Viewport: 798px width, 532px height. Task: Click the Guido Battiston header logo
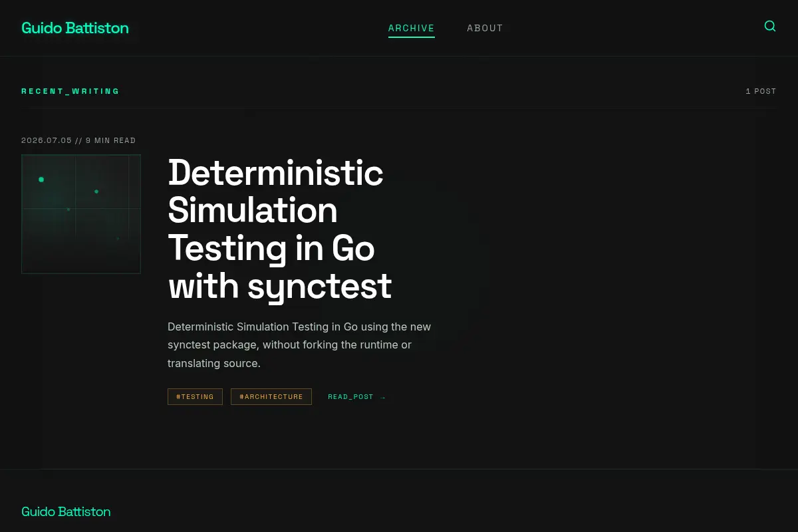[75, 28]
